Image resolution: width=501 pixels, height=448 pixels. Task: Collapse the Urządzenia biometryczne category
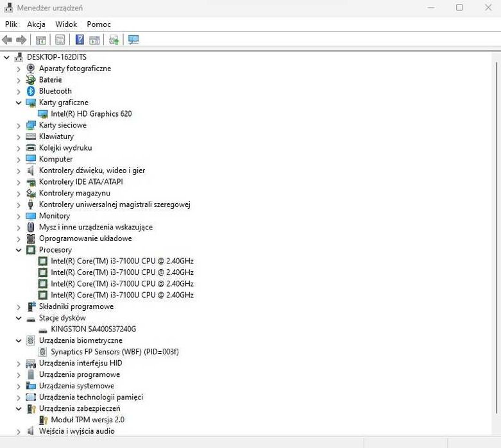tap(19, 341)
